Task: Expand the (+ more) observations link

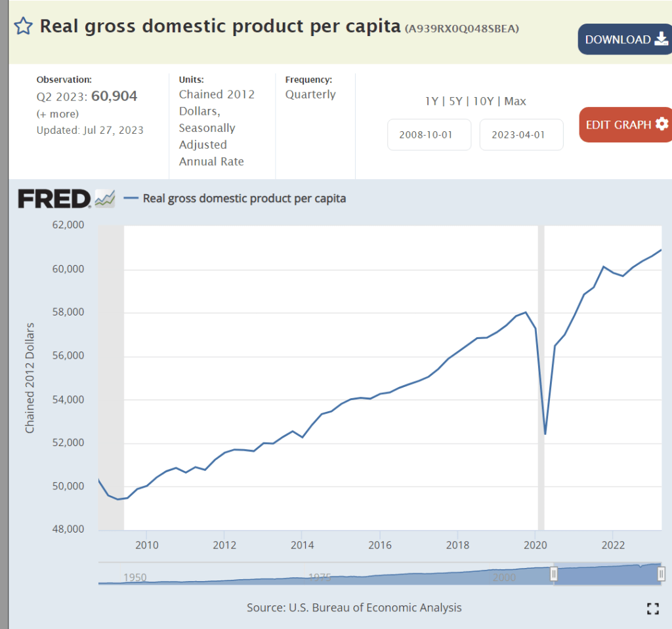Action: (x=58, y=113)
